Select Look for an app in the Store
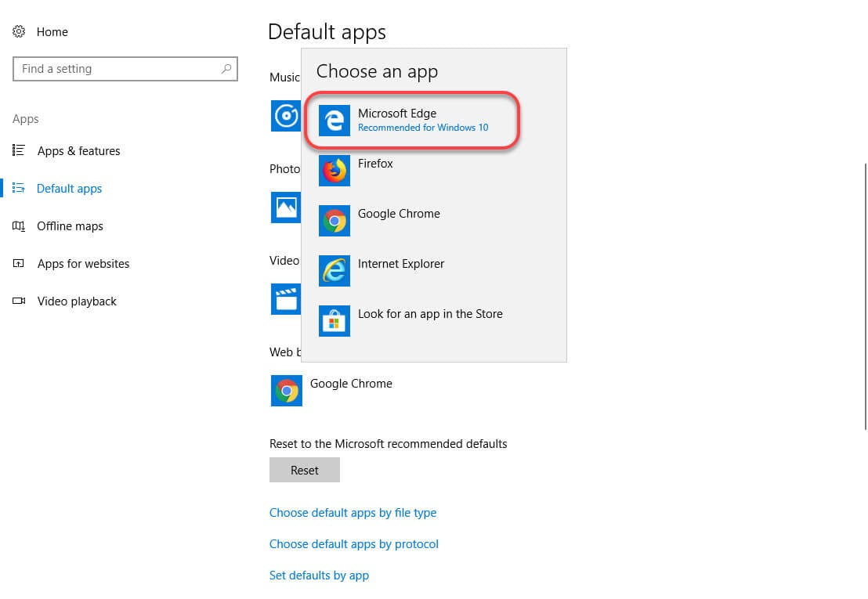 tap(430, 314)
